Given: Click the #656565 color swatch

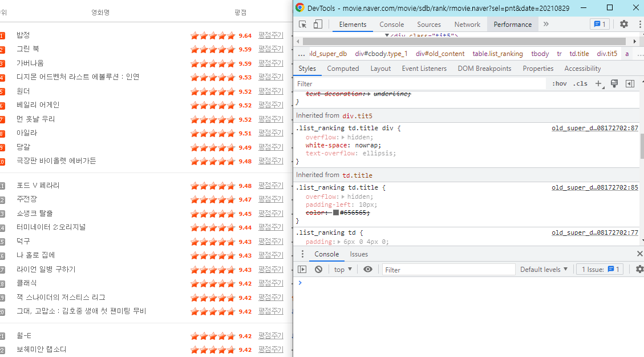Looking at the screenshot, I should [x=336, y=212].
